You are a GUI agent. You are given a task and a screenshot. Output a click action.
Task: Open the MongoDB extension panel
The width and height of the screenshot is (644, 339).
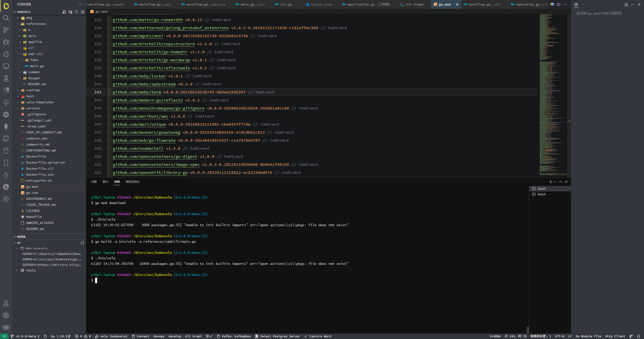click(6, 126)
